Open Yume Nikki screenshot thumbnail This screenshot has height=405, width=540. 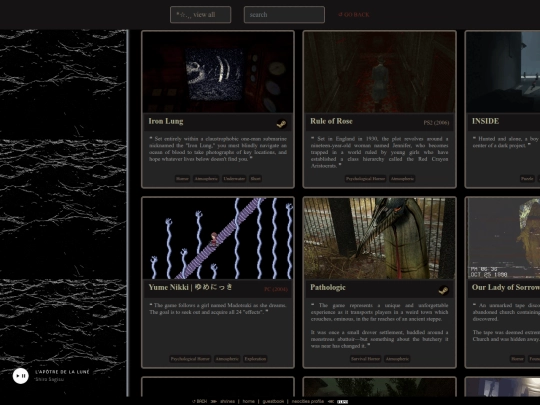[x=218, y=238]
